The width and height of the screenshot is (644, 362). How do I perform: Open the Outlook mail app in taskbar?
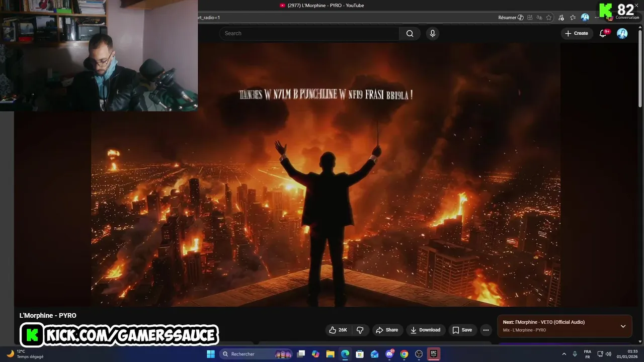(x=374, y=354)
